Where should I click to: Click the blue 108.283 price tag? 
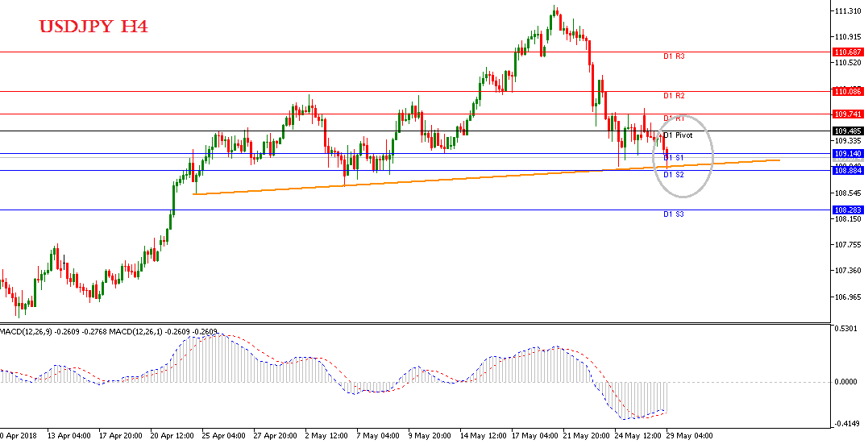(x=847, y=210)
